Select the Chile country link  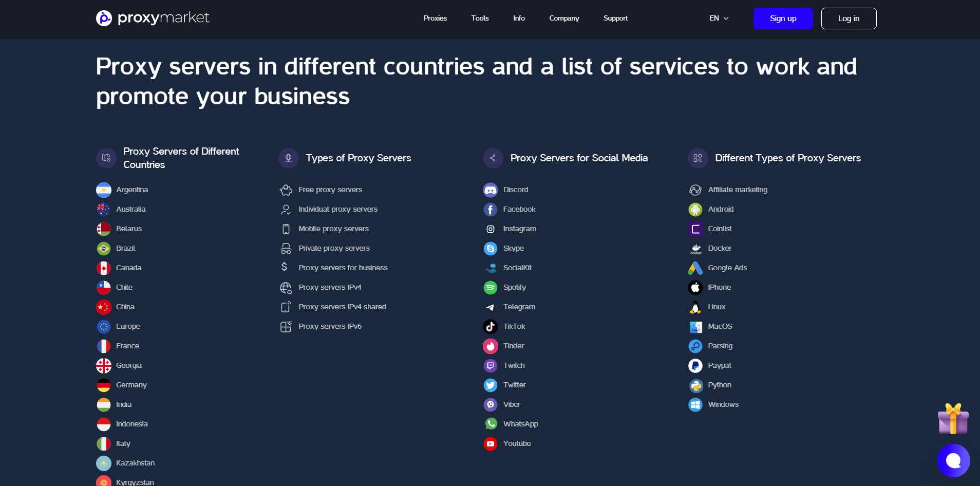click(124, 288)
